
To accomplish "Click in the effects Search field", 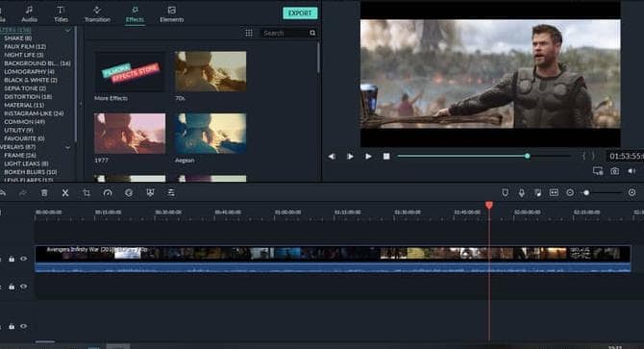I will 285,33.
